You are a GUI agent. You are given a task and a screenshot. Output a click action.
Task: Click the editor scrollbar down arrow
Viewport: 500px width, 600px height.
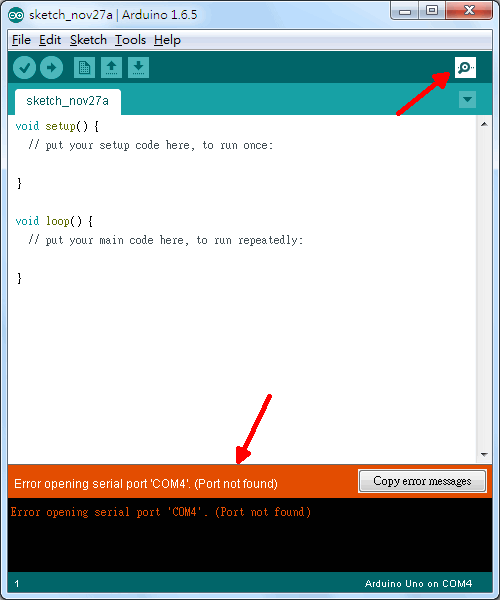484,455
